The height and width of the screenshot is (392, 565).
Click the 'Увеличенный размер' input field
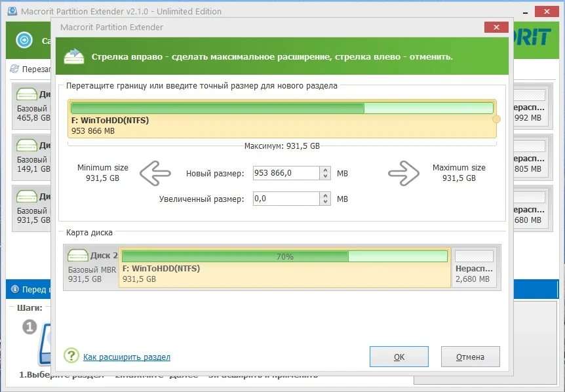(x=286, y=199)
